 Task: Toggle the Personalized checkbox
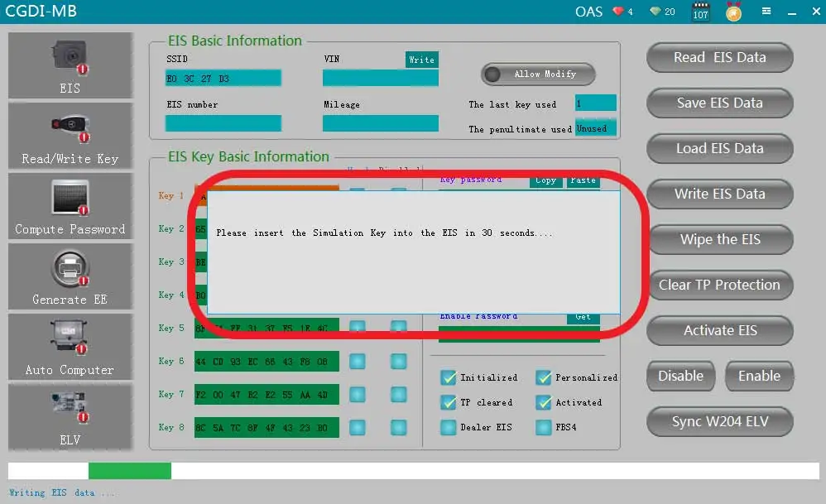pyautogui.click(x=543, y=377)
